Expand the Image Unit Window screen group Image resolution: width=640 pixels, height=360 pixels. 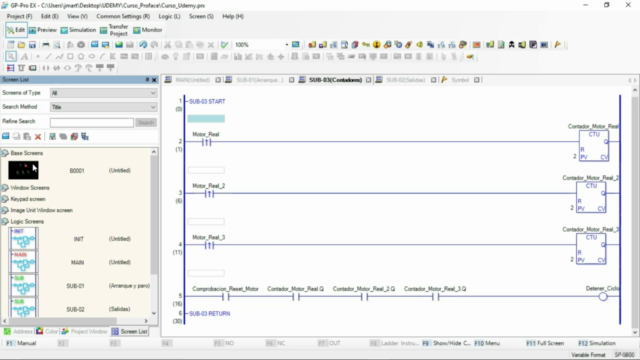[5, 210]
